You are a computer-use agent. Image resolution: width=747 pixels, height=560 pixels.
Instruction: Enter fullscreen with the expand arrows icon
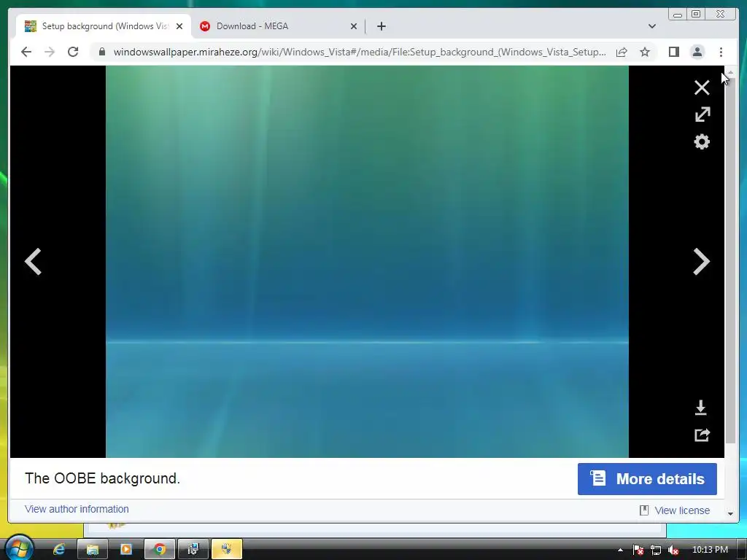coord(703,114)
